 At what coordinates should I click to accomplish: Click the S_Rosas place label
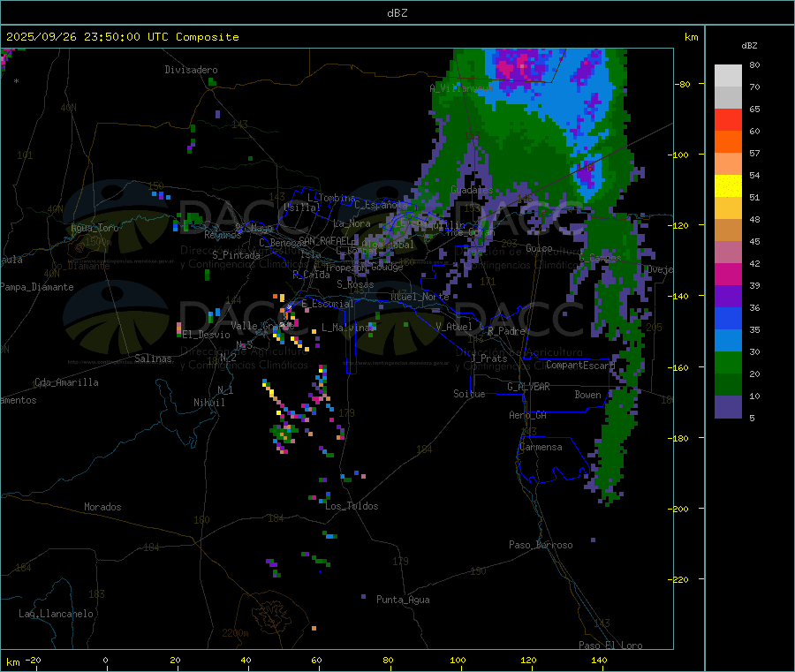tap(355, 285)
